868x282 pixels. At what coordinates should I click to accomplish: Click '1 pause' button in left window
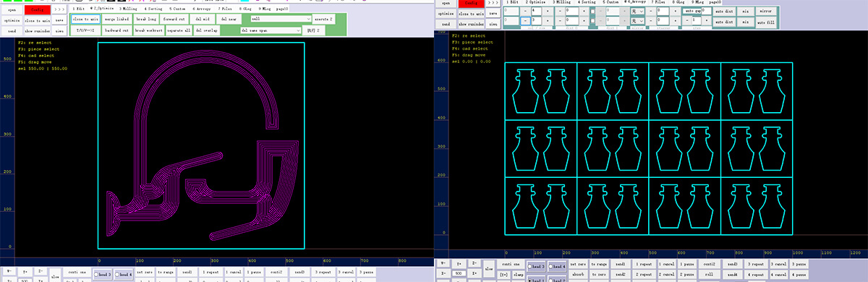[254, 272]
